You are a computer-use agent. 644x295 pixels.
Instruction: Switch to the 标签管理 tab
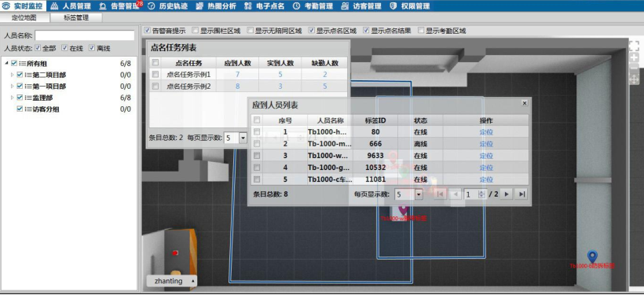click(76, 17)
